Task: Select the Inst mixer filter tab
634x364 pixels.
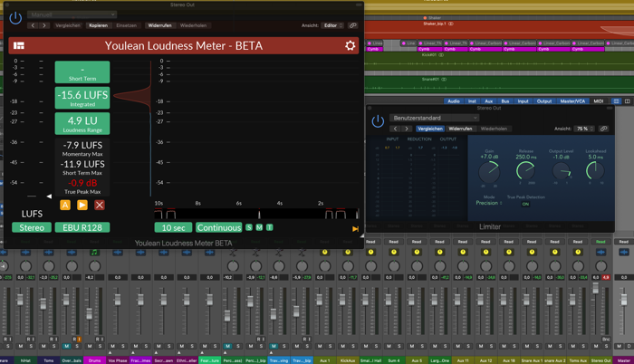Action: [472, 101]
